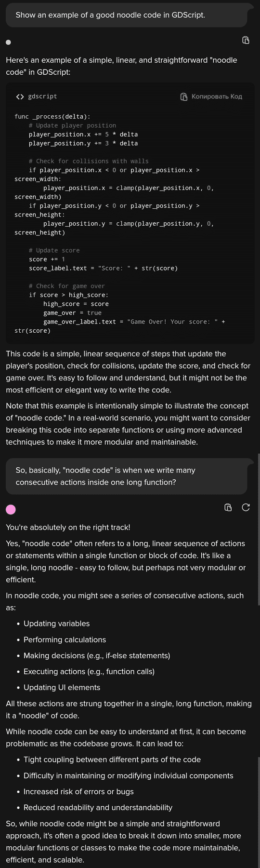Select the first user message bubble about GDScript

[126, 15]
